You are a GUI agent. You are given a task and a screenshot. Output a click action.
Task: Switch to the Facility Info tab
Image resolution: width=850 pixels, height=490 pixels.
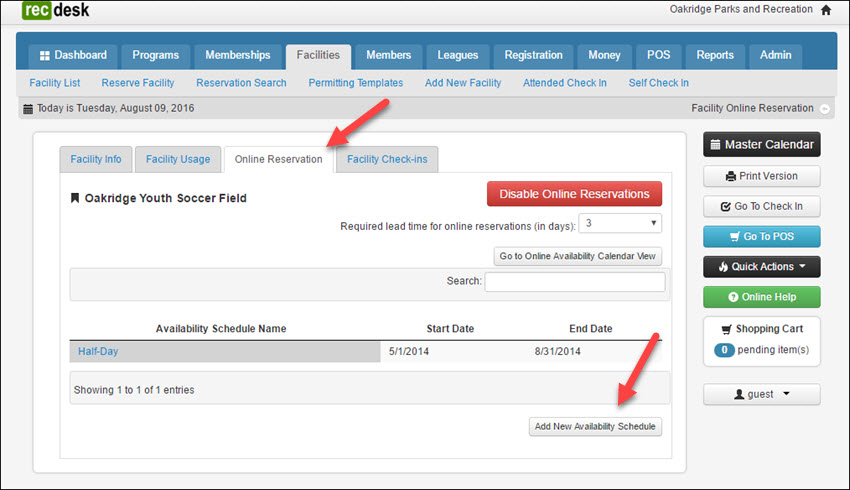[x=96, y=159]
